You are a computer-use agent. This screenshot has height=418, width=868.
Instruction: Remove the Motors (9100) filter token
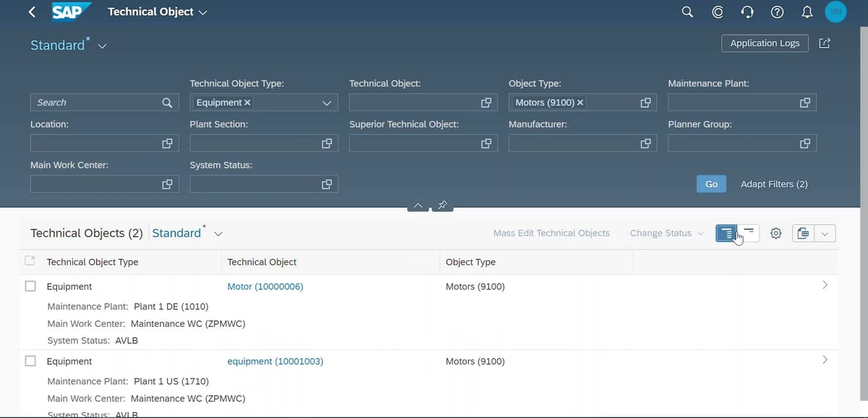coord(581,102)
